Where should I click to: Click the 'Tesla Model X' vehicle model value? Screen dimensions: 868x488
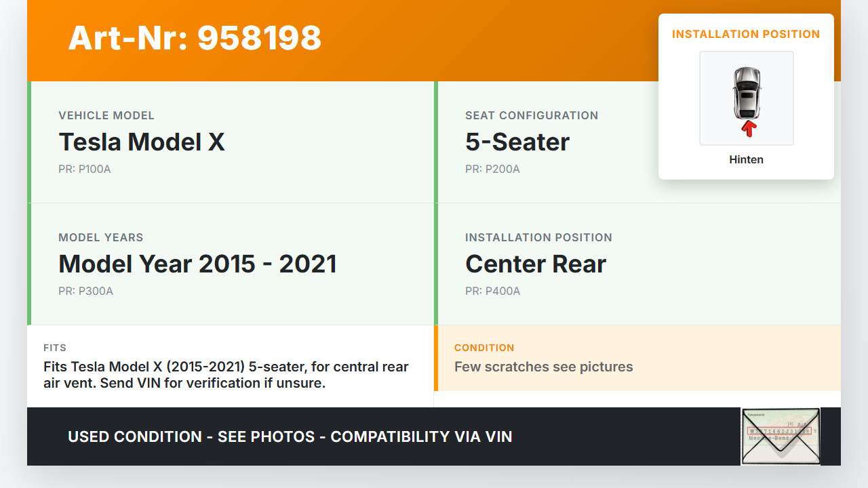(x=142, y=142)
